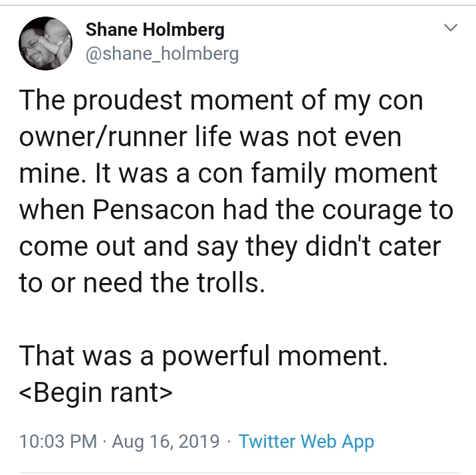Click the first line 'The proudest moment of my con'
The width and height of the screenshot is (476, 475).
click(221, 101)
